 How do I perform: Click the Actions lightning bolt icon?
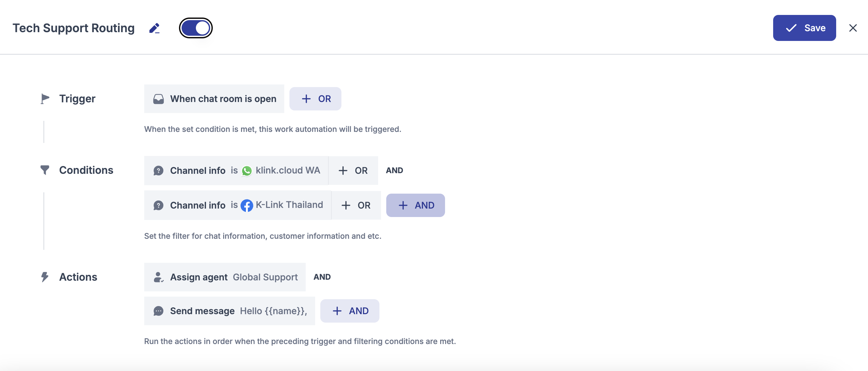coord(45,277)
